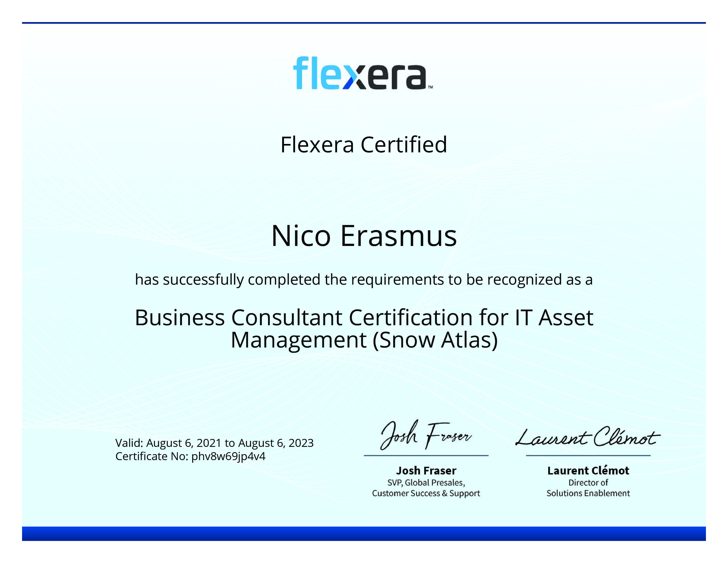Click Josh Fraser's handwritten signature
Viewport: 728px width, 563px height.
(x=426, y=435)
